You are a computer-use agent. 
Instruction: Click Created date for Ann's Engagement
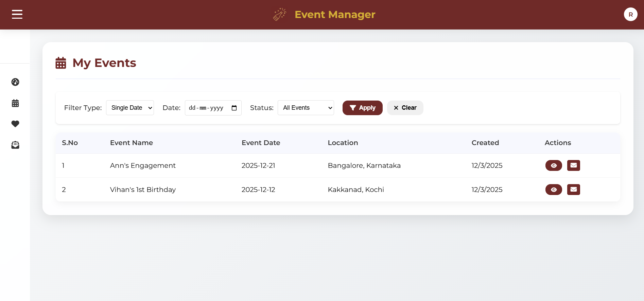click(x=487, y=165)
